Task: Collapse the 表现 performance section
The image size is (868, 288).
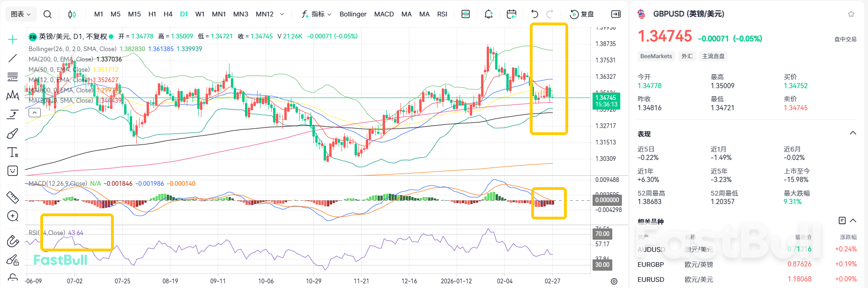Action: point(853,133)
